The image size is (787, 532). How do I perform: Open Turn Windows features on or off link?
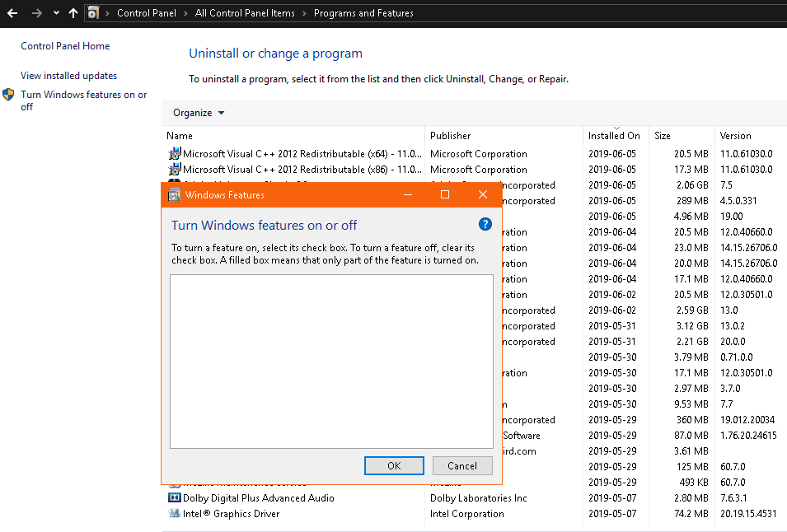pos(84,100)
